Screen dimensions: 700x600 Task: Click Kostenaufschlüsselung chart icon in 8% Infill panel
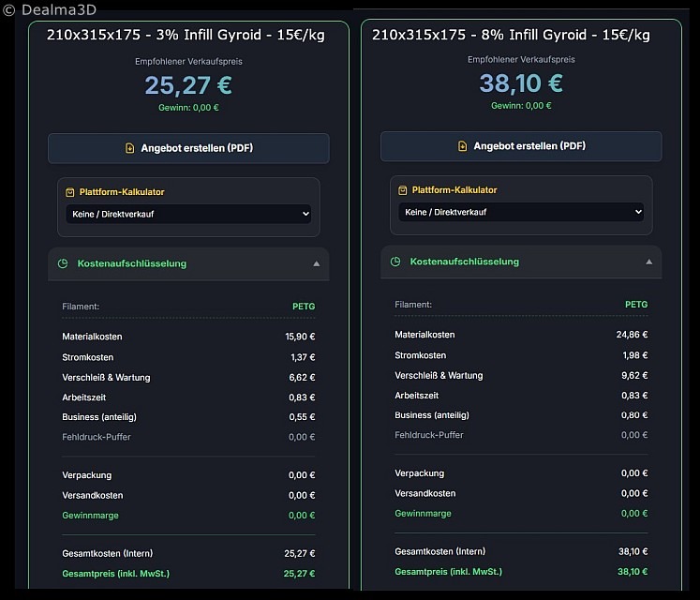(x=395, y=262)
